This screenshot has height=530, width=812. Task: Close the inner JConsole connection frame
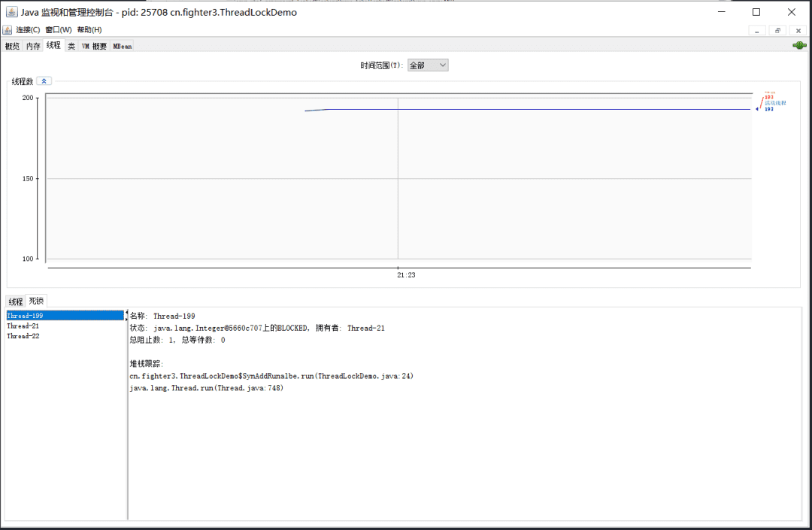click(x=798, y=30)
